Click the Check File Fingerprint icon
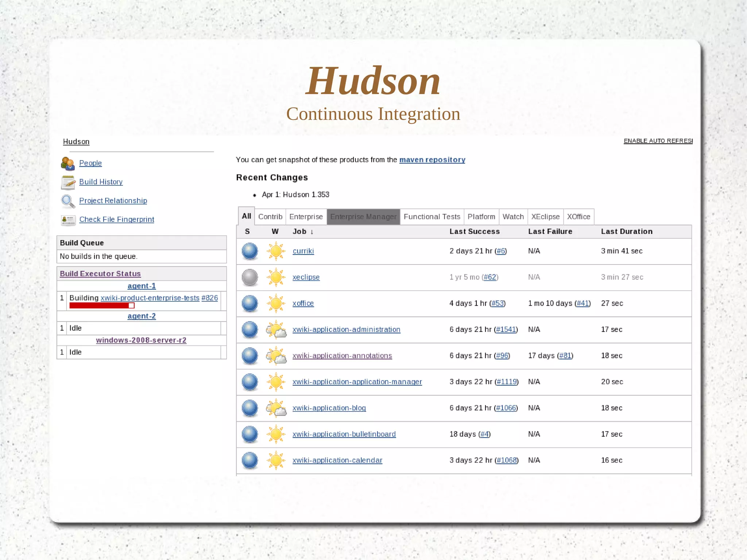747x560 pixels. click(x=68, y=220)
